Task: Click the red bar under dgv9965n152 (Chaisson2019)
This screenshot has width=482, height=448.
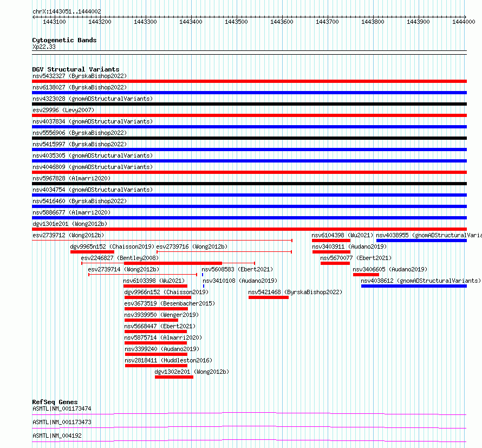Action: (92, 252)
